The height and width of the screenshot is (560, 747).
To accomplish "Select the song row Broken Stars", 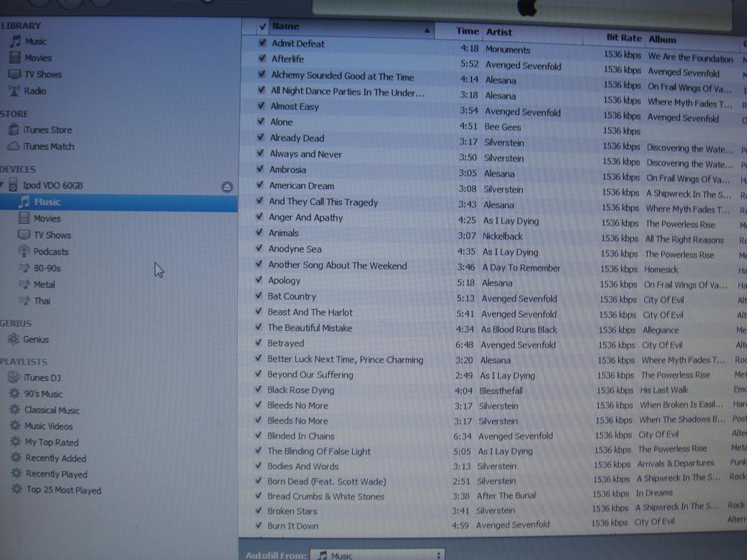I will pyautogui.click(x=292, y=511).
